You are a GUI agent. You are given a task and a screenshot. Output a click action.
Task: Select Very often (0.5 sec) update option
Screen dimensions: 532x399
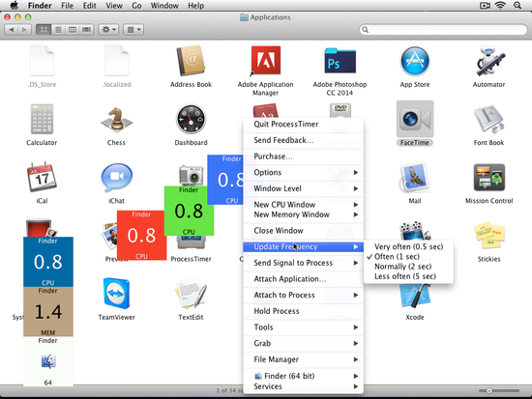point(408,246)
